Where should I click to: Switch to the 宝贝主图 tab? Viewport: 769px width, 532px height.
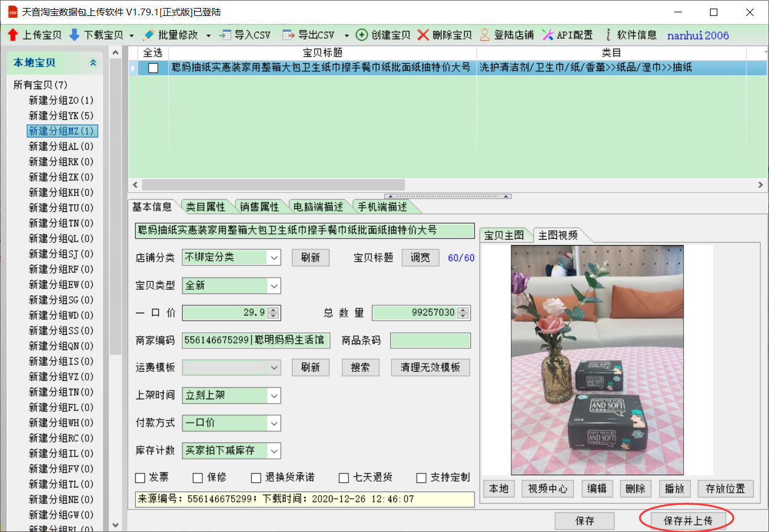click(504, 235)
